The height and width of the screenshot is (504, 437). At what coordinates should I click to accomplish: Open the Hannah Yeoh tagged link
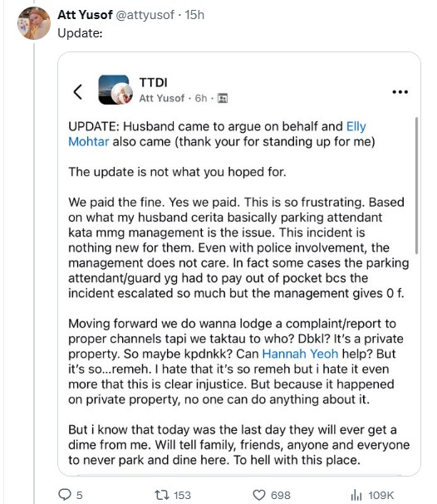point(300,354)
